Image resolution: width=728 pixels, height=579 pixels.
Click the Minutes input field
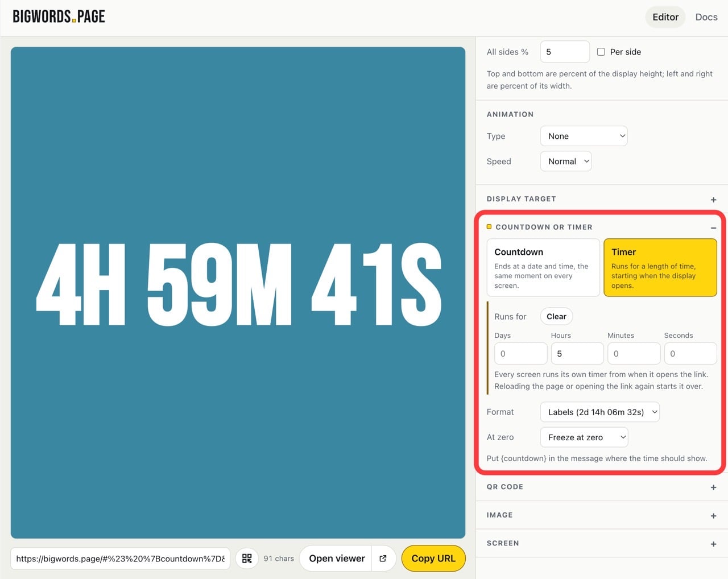click(634, 354)
